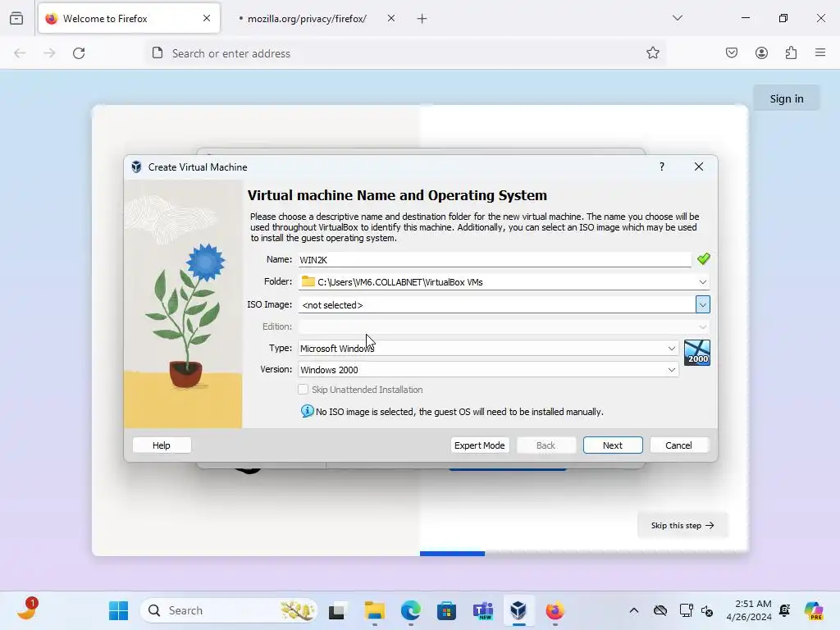The height and width of the screenshot is (630, 840).
Task: Click the blue info icon near the ISO message
Action: point(307,411)
